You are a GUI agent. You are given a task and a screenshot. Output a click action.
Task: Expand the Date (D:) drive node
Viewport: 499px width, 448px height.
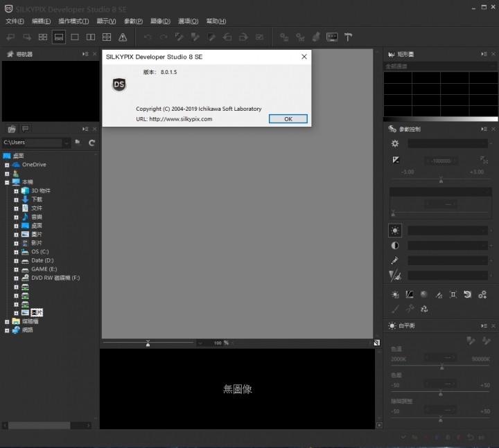(16, 261)
